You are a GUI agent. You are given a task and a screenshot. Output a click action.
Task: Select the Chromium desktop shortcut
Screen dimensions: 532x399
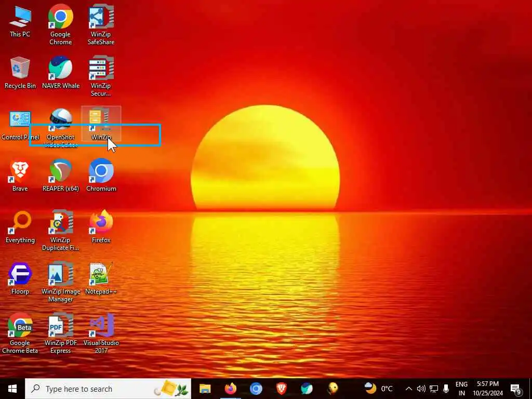[x=101, y=176]
